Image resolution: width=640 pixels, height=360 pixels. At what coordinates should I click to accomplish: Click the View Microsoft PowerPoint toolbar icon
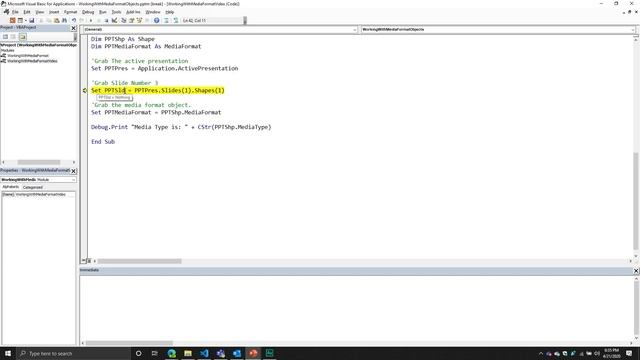point(13,20)
